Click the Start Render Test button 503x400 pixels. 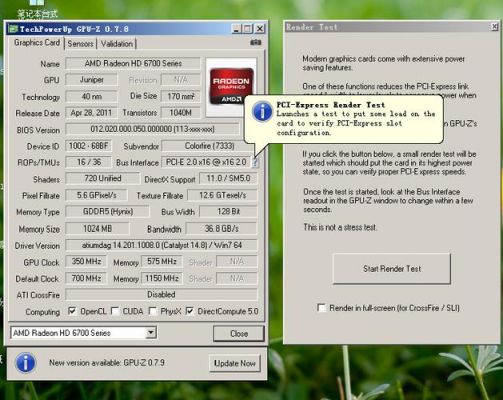click(x=392, y=269)
